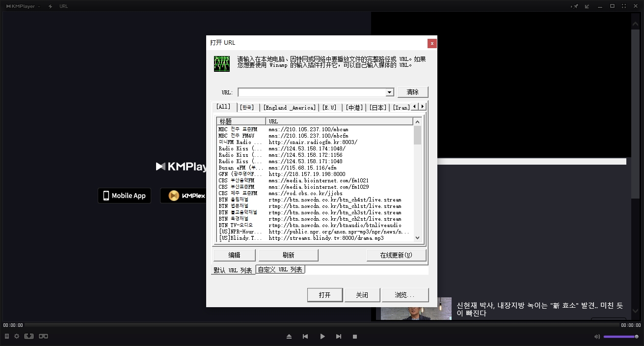The height and width of the screenshot is (346, 644).
Task: Close the 打开 URL dialog with red X
Action: 432,43
